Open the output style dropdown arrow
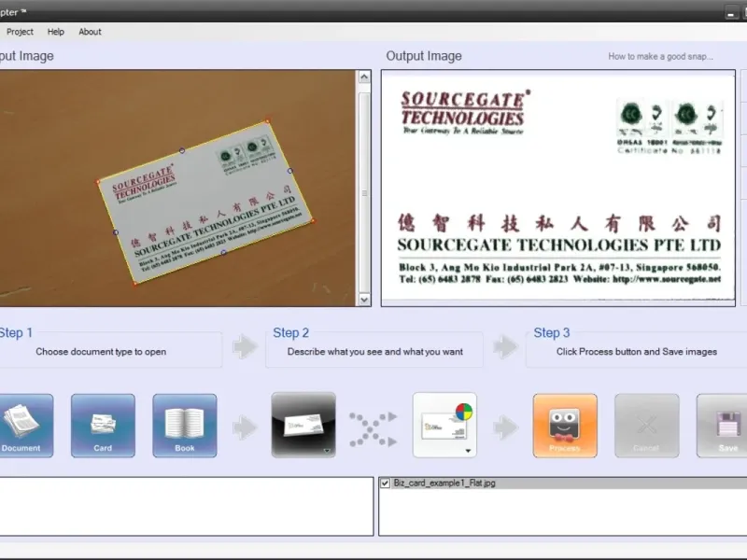747x560 pixels. [469, 451]
